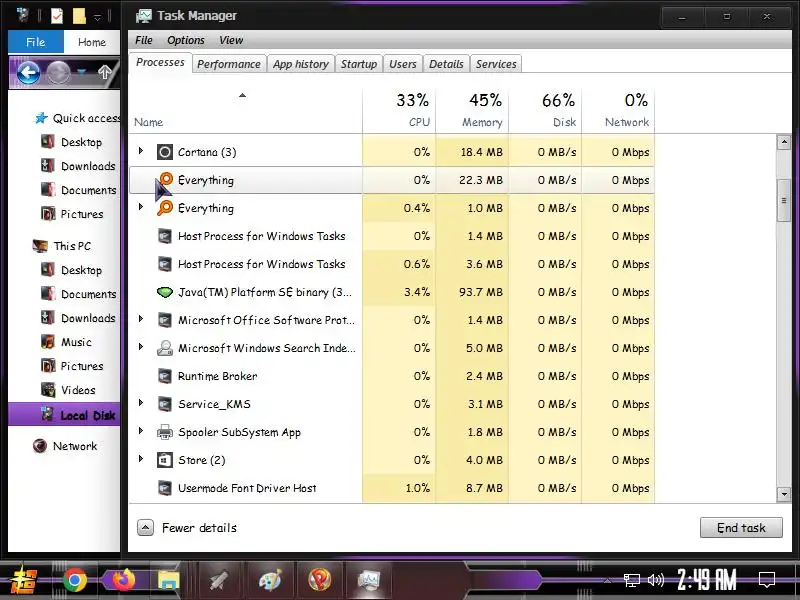Click the Java Platform SE binary icon
This screenshot has width=800, height=600.
click(x=164, y=292)
